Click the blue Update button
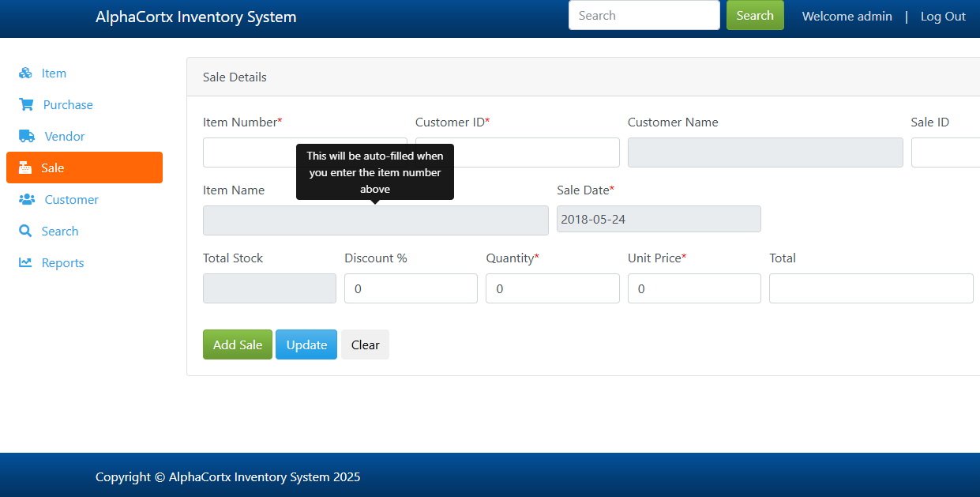980x497 pixels. [306, 345]
